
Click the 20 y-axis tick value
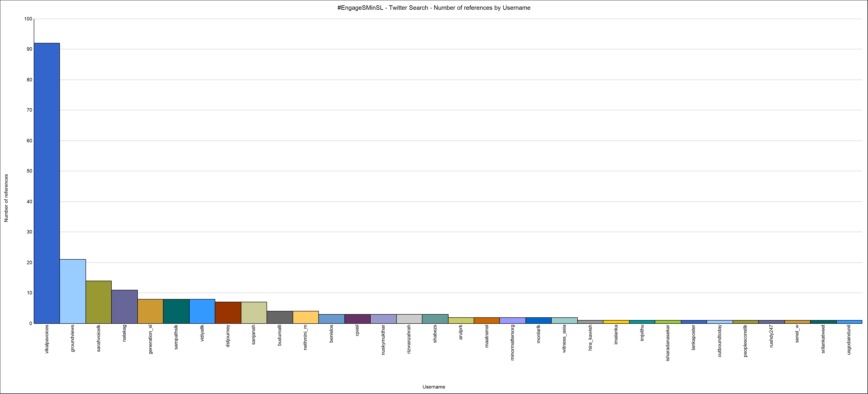click(x=30, y=263)
